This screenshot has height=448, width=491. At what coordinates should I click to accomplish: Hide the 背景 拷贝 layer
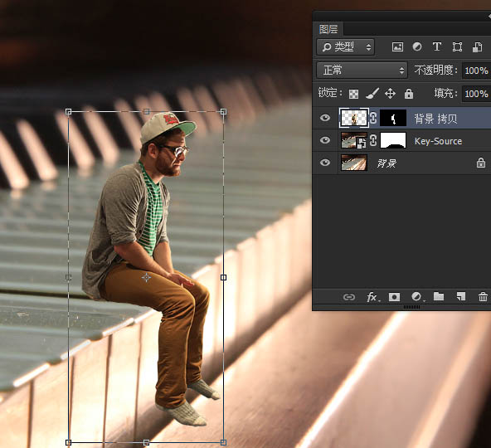point(325,118)
